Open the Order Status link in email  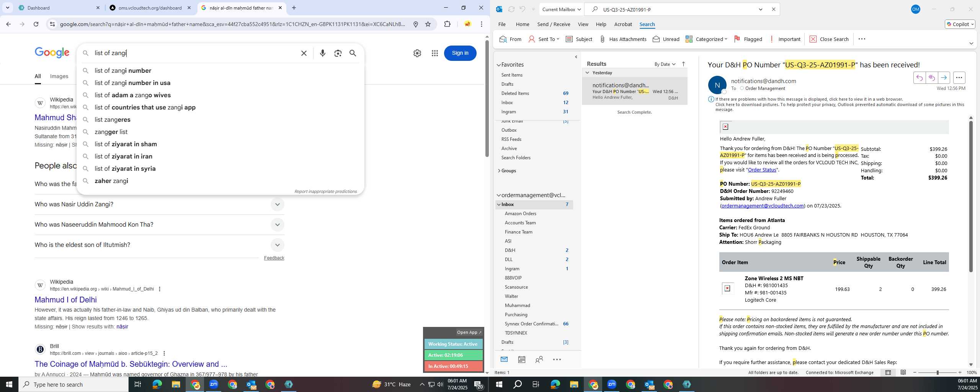[x=762, y=170]
